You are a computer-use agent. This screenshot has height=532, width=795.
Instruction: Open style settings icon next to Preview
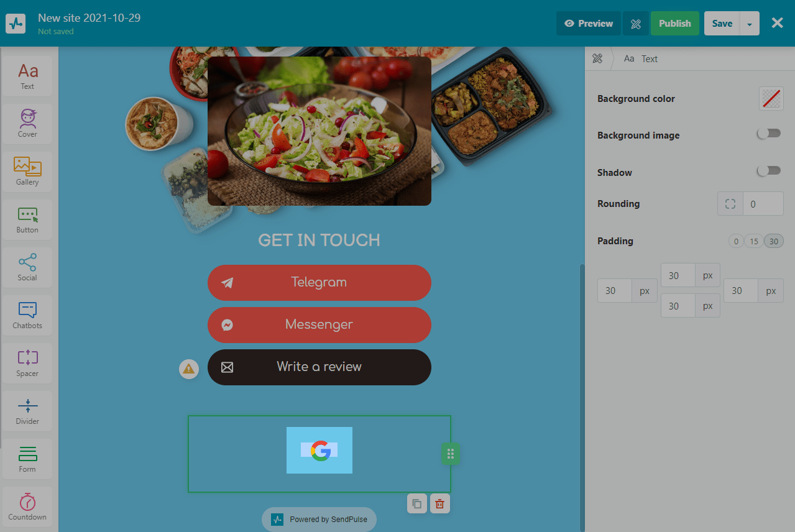pyautogui.click(x=635, y=24)
